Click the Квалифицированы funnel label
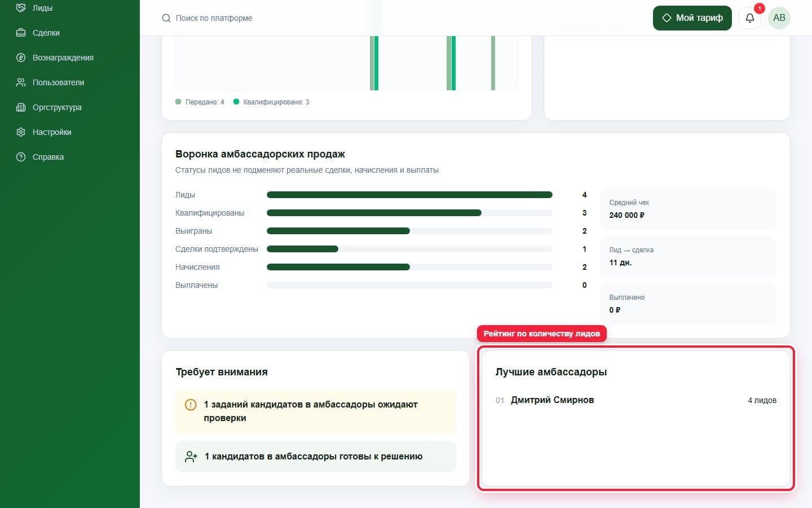 pos(210,213)
